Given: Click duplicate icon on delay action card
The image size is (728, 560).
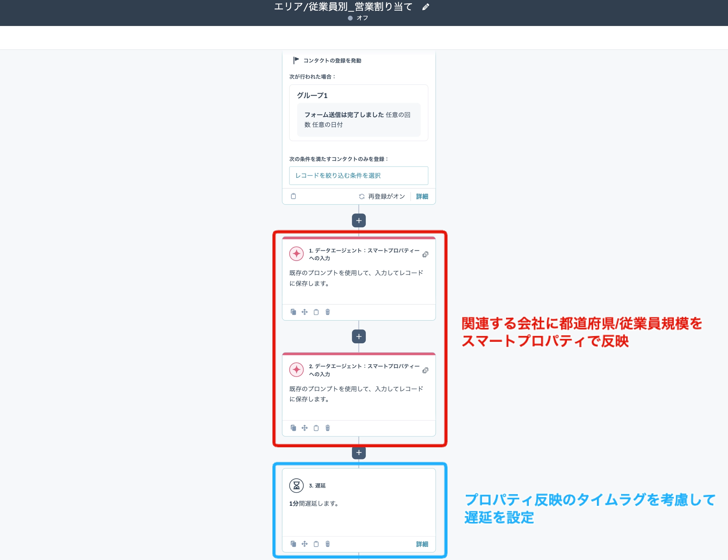Looking at the screenshot, I should click(293, 544).
